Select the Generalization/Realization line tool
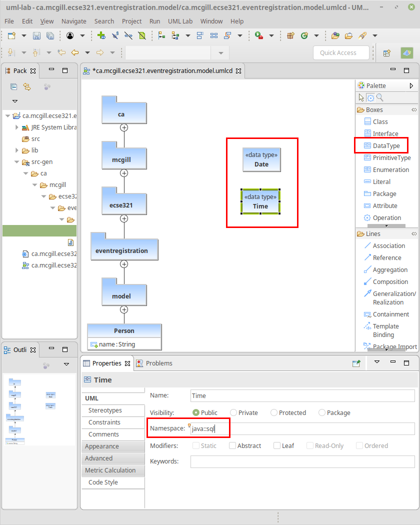Screen dimensions: 420x525 tap(390, 298)
